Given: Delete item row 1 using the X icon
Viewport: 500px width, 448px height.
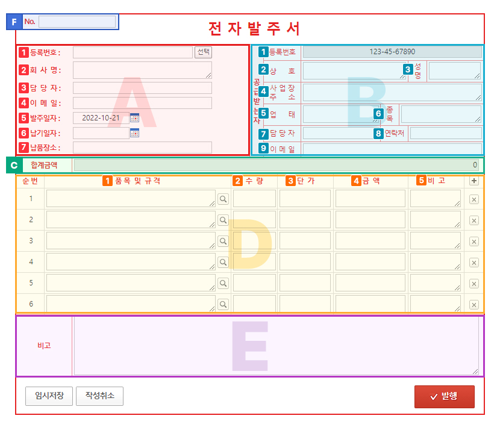Looking at the screenshot, I should pyautogui.click(x=475, y=199).
